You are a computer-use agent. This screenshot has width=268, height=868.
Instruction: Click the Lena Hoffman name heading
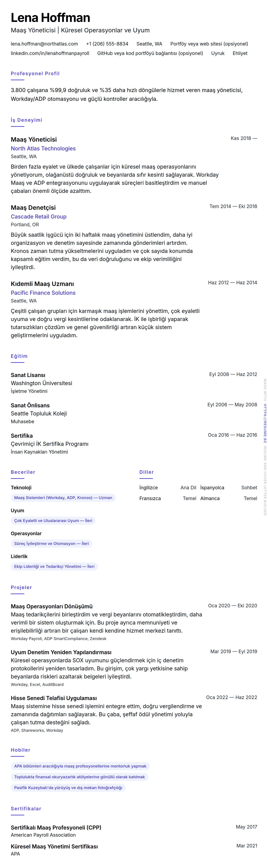51,18
